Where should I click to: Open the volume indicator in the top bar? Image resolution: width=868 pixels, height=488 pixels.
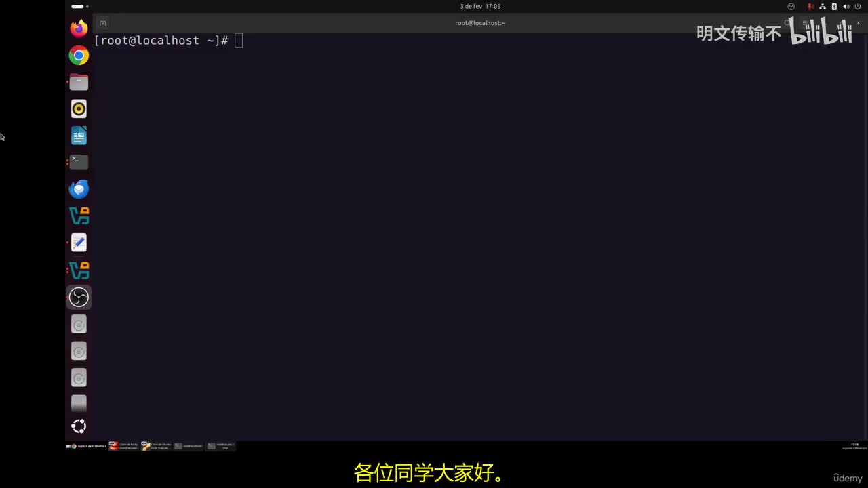[x=846, y=7]
